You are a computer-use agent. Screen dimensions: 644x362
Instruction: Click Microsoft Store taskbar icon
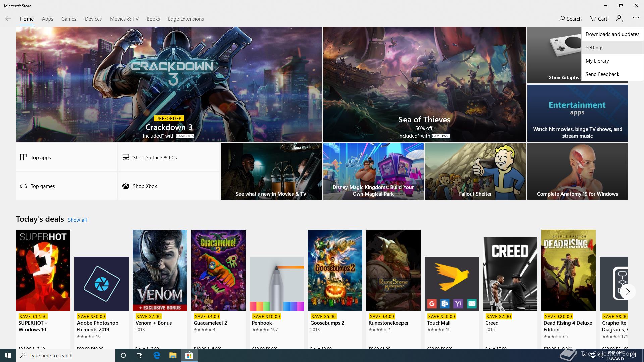pos(190,355)
